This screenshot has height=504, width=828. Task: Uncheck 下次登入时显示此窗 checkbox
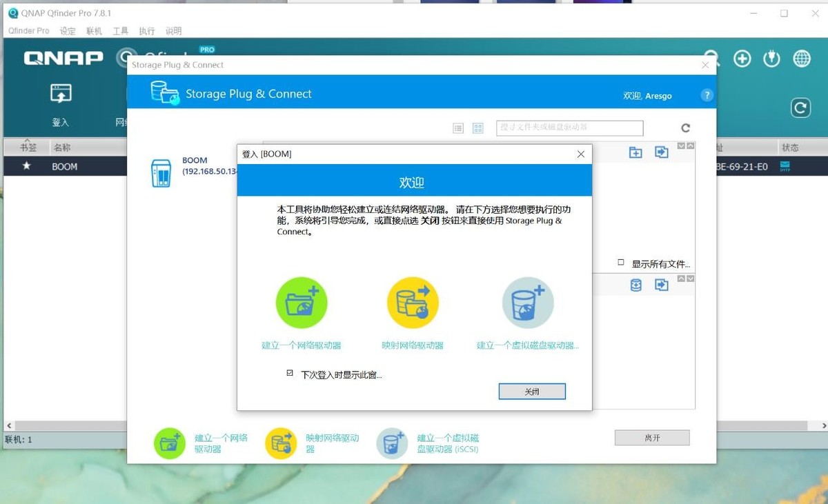(x=288, y=372)
